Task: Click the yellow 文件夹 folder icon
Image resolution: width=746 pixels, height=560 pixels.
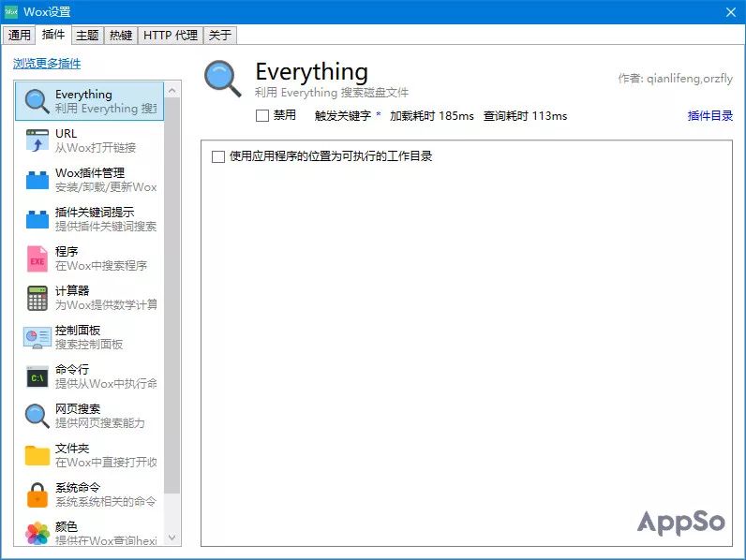Action: tap(37, 455)
